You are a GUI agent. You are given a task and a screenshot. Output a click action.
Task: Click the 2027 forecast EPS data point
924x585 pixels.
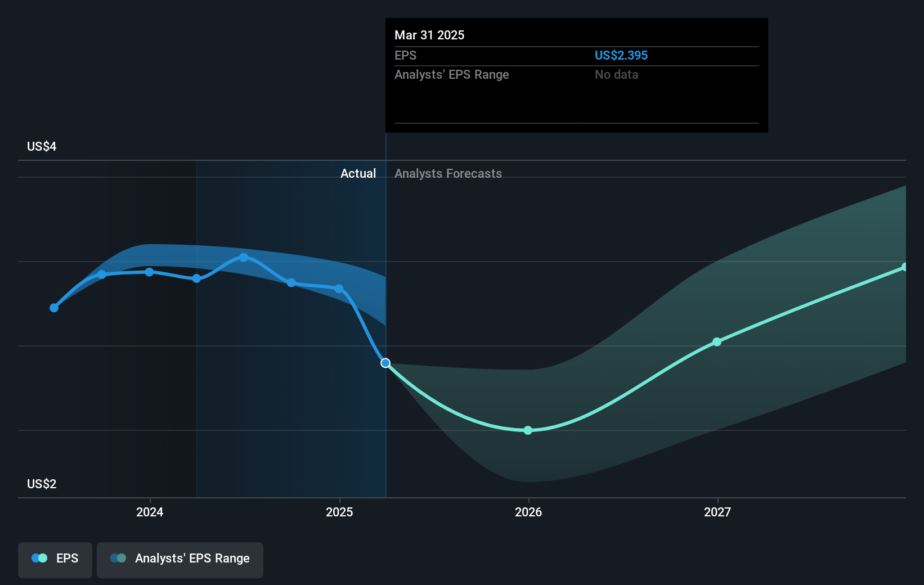[x=717, y=342]
